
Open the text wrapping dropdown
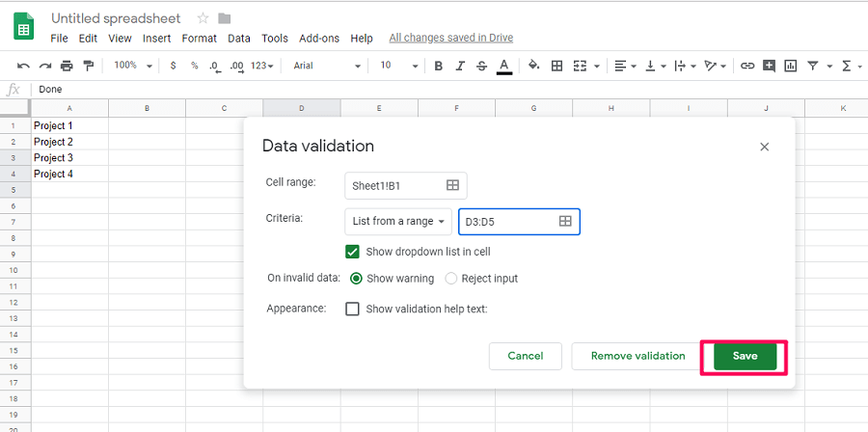687,66
